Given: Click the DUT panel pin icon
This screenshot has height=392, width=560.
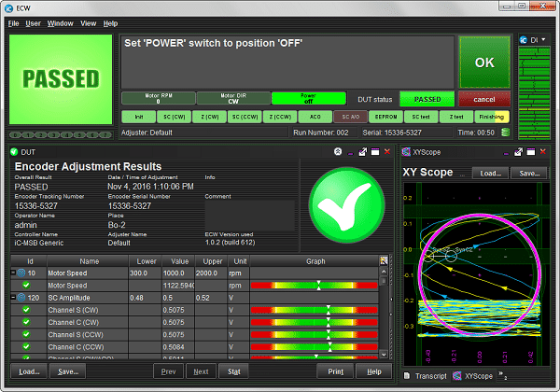Looking at the screenshot, I should [x=336, y=151].
